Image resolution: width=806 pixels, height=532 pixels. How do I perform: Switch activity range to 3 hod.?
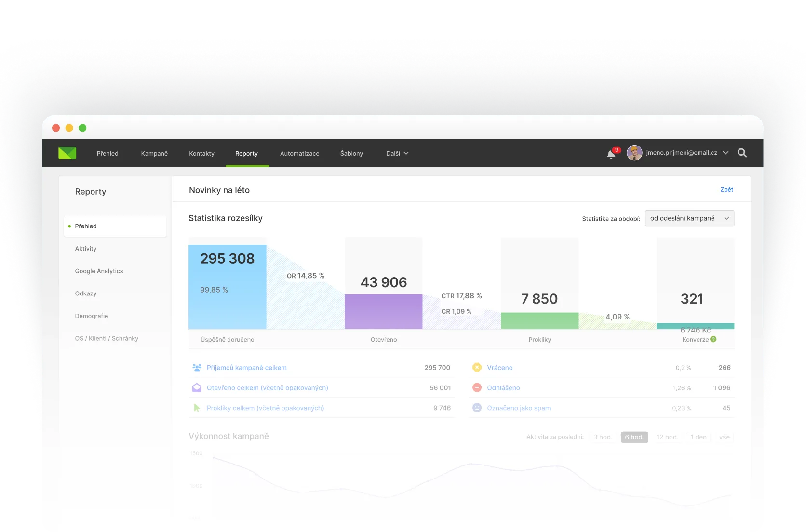click(x=603, y=437)
